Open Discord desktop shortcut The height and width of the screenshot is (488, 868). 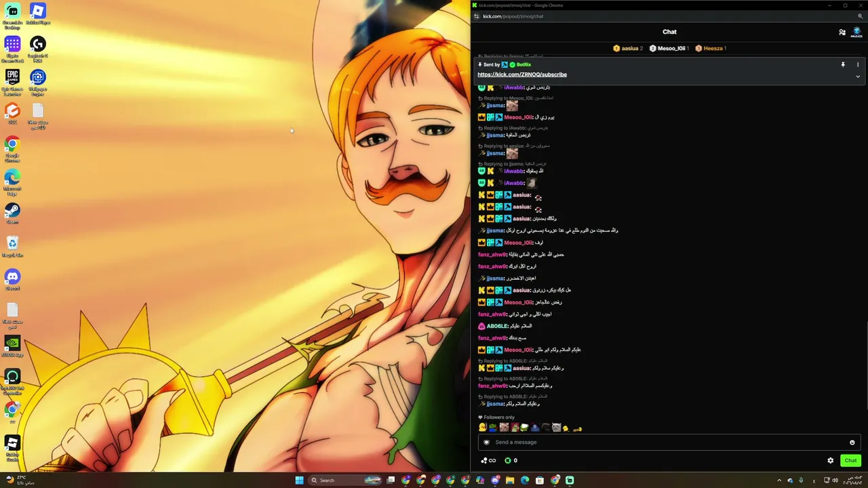click(x=12, y=281)
